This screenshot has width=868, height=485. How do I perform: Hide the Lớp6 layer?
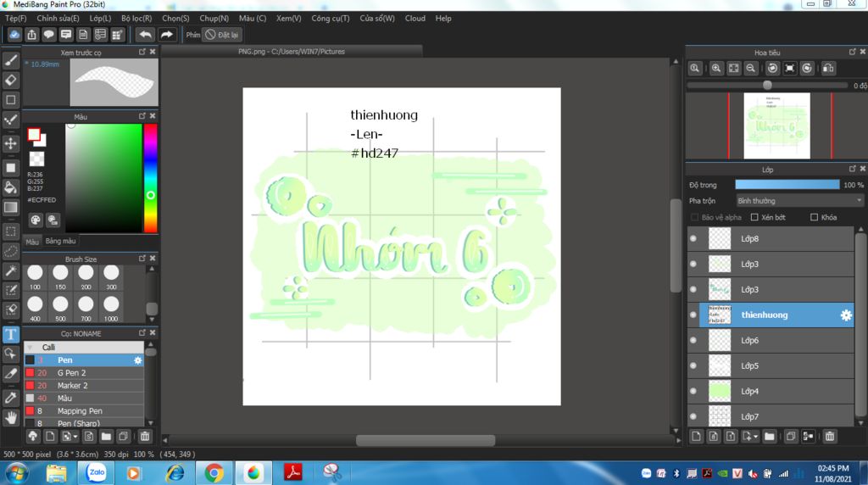pos(693,341)
